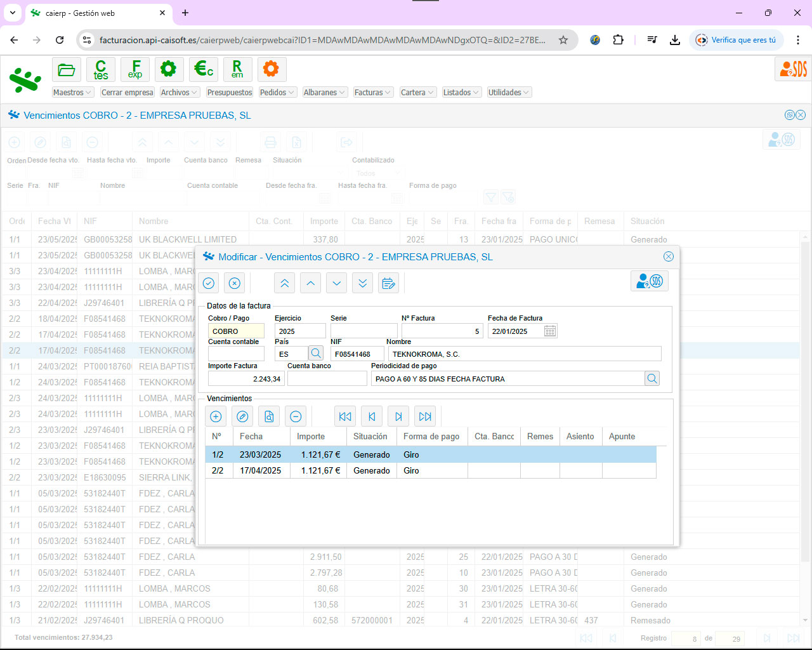Edit selected vencimiento with pencil icon
The width and height of the screenshot is (812, 650).
242,416
